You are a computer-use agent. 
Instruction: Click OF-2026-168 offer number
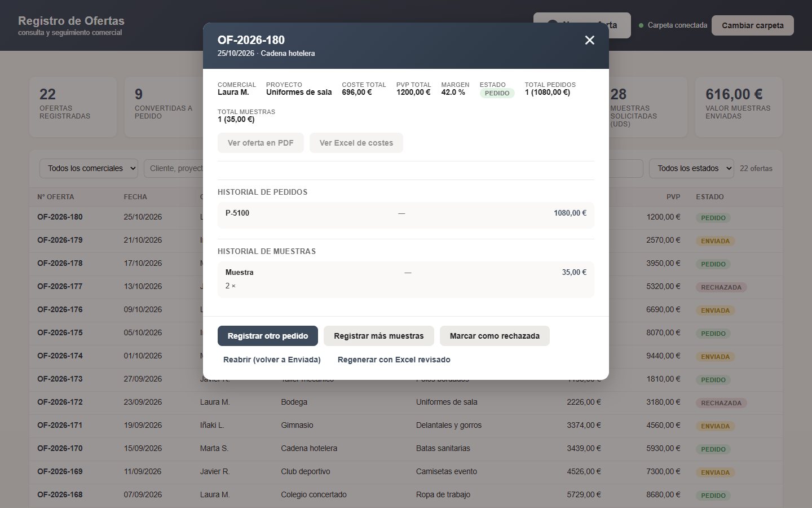click(x=60, y=494)
